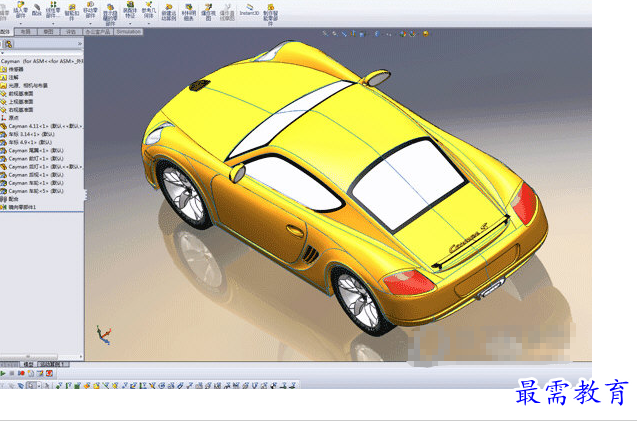Open the feature tree filter dropdown

pyautogui.click(x=2, y=53)
